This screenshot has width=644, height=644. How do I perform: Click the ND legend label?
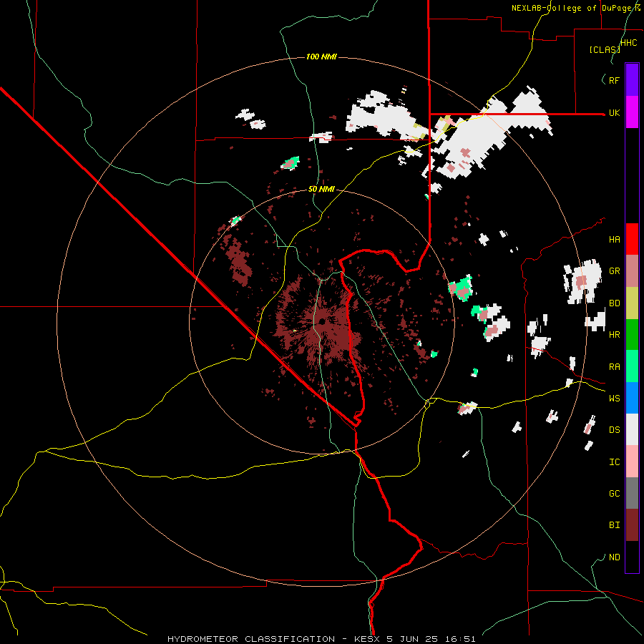click(x=614, y=557)
